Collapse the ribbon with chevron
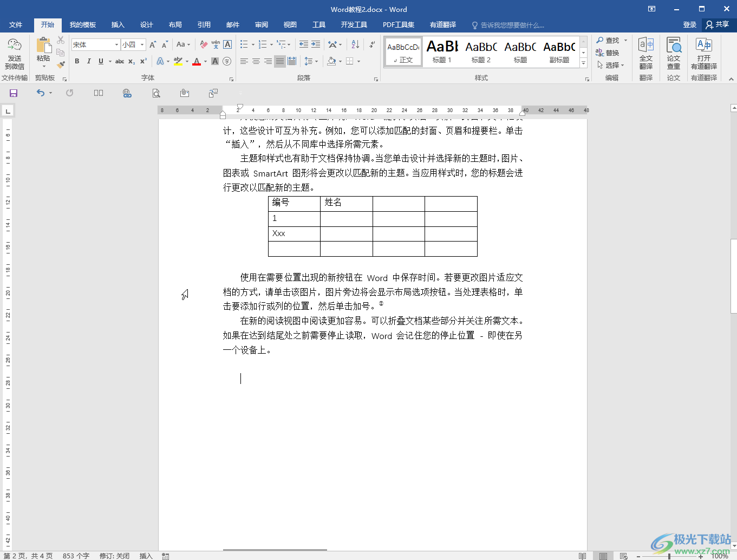737x560 pixels. click(731, 79)
